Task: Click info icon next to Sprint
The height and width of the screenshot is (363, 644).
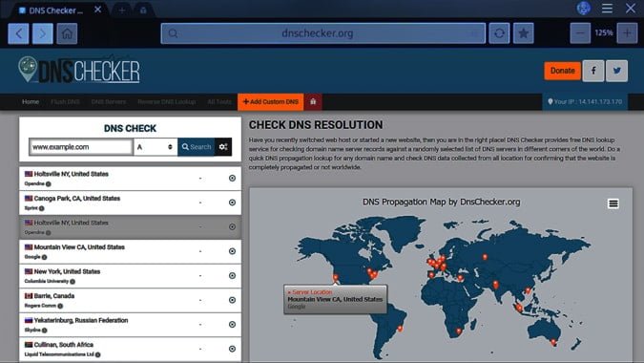Action: click(x=41, y=208)
